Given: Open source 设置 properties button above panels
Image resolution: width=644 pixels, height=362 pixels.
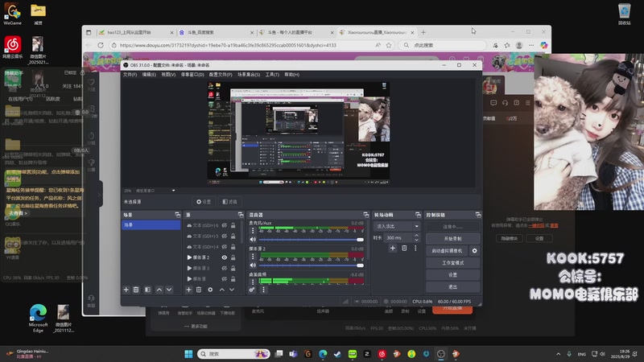Looking at the screenshot, I should 204,202.
